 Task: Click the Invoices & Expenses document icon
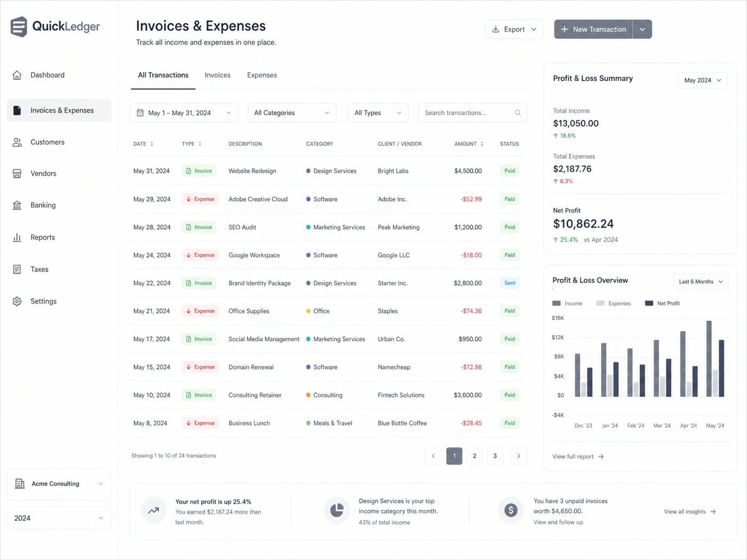[x=17, y=110]
